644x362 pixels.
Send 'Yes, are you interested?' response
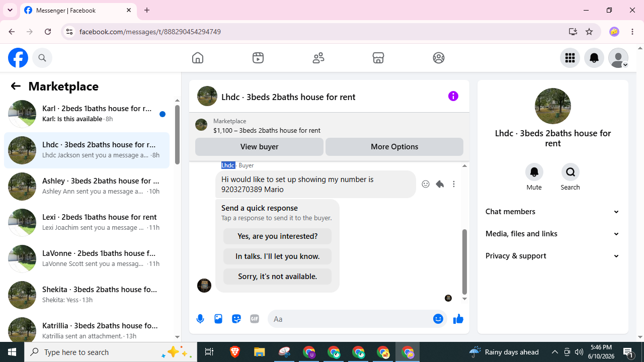click(x=277, y=236)
